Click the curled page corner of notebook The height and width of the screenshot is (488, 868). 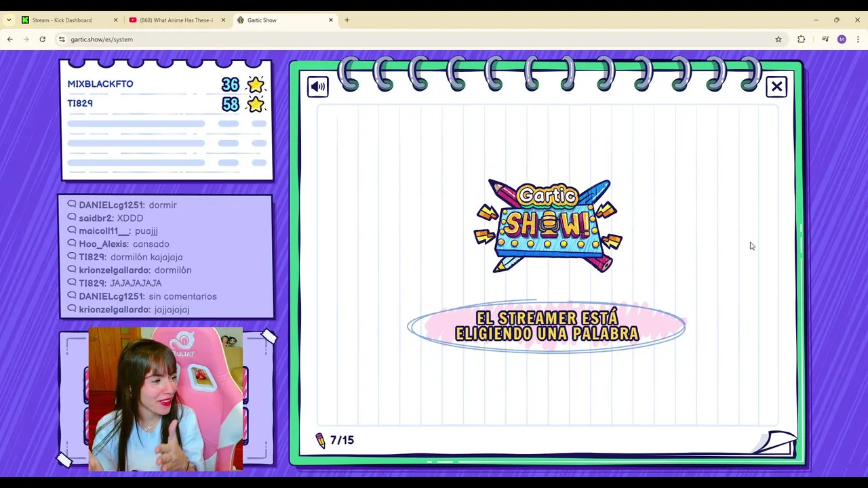point(775,442)
